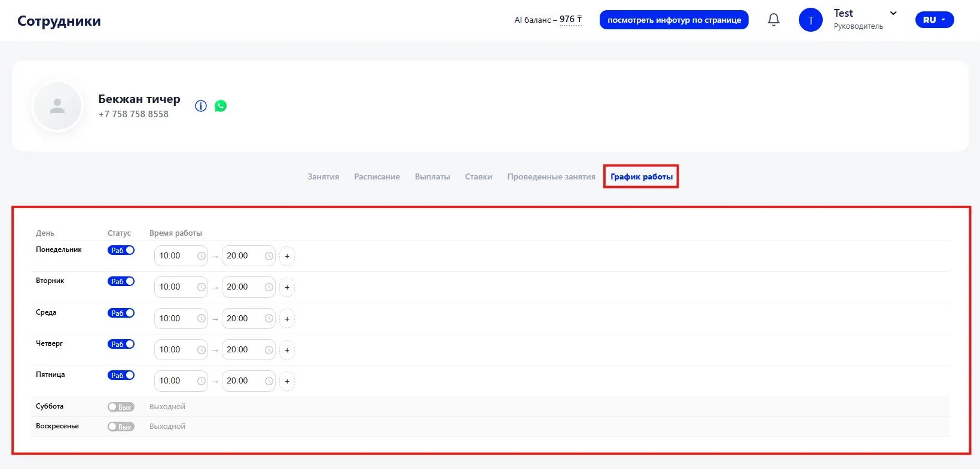Select the График работы tab

pyautogui.click(x=642, y=176)
